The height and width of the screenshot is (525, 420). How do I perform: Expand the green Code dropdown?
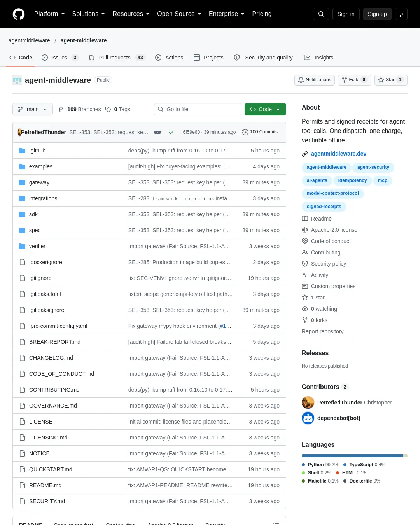(265, 109)
